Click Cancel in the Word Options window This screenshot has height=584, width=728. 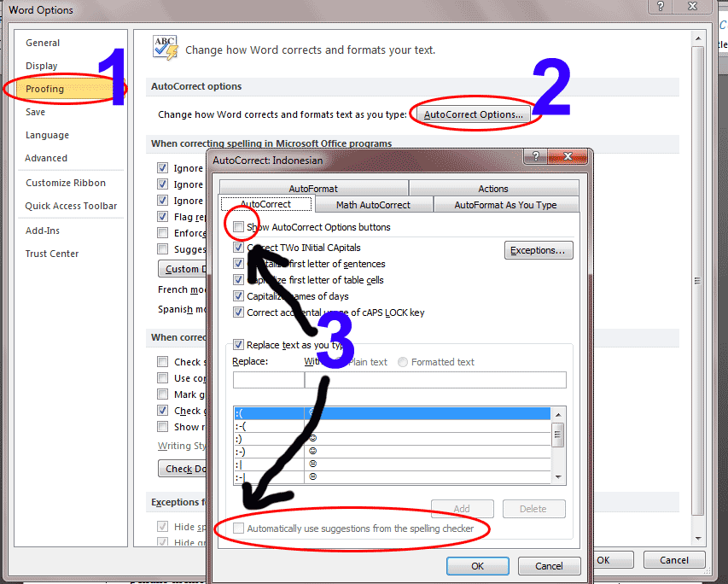pos(674,560)
